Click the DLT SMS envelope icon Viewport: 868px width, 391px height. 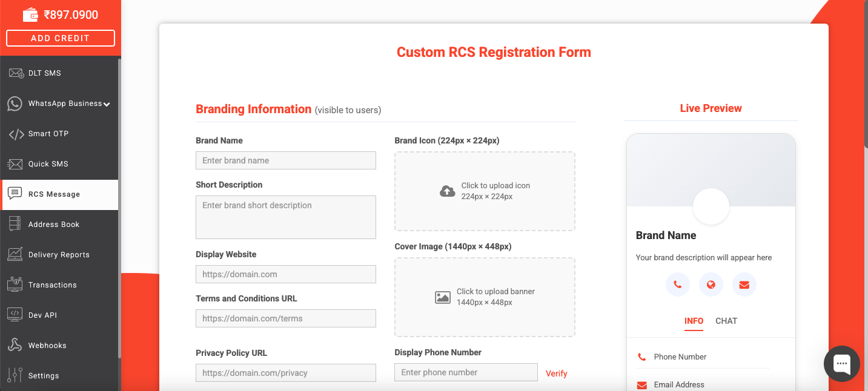point(16,73)
